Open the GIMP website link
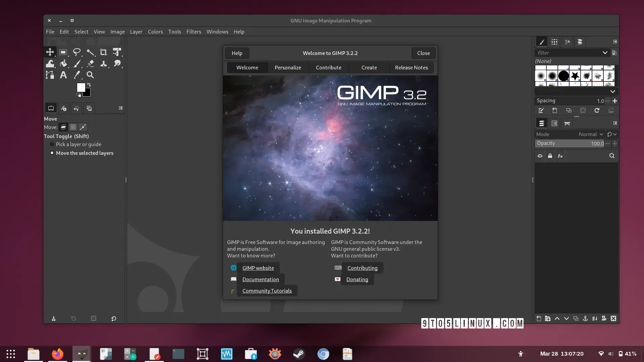The image size is (644, 362). 258,268
